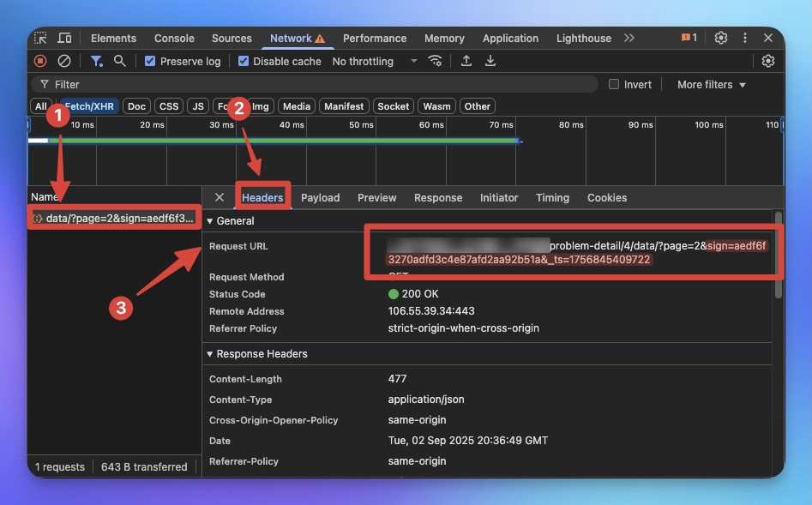Switch to the Sources tab
Image resolution: width=812 pixels, height=505 pixels.
pyautogui.click(x=232, y=39)
